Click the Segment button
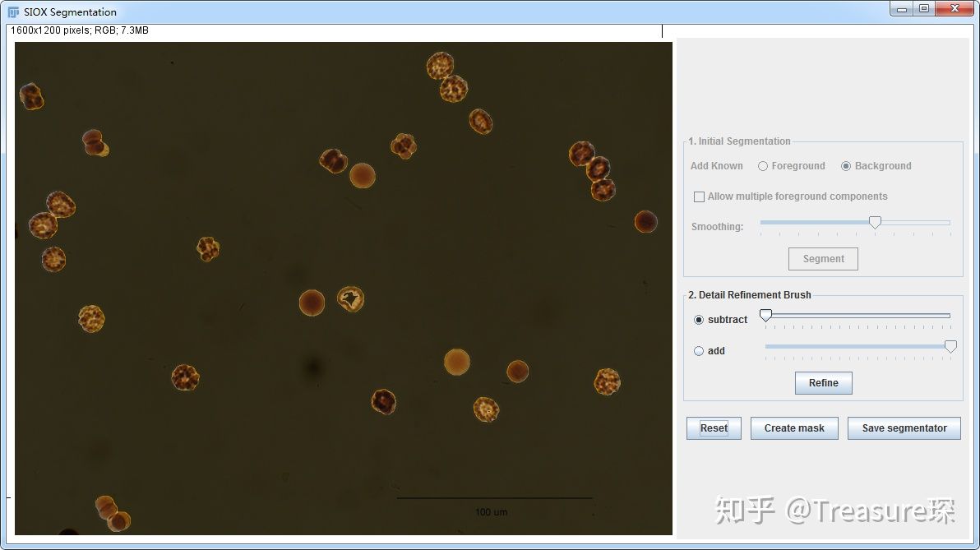Viewport: 980px width, 550px height. point(823,259)
